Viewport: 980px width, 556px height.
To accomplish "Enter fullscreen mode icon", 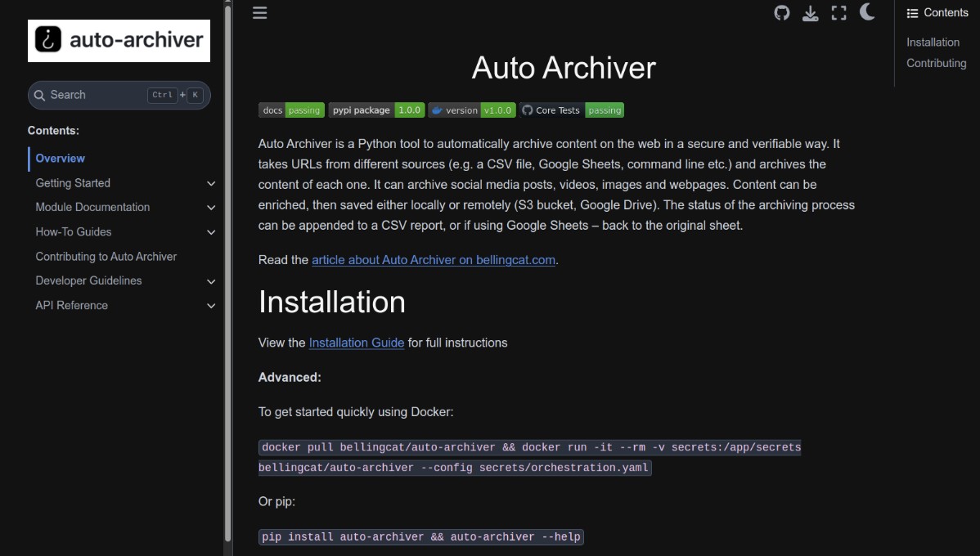I will [838, 13].
